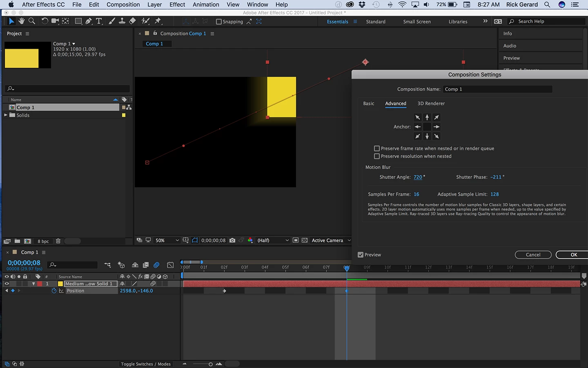Select the Pan Behind anchor point tool

65,21
